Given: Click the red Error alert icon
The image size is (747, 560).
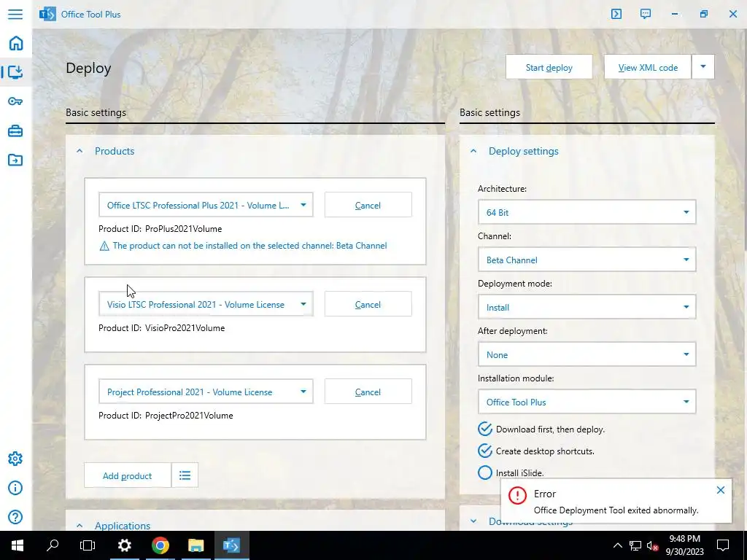Looking at the screenshot, I should 517,496.
